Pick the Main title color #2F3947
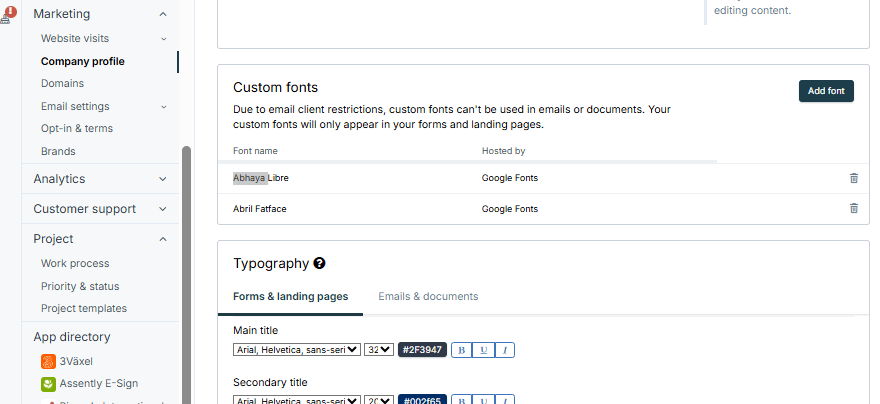This screenshot has height=404, width=880. point(423,350)
